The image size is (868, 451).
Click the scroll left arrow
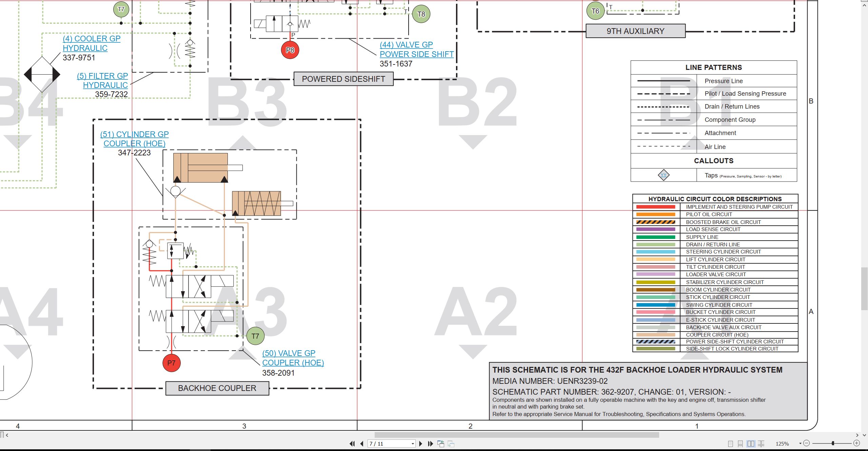click(x=7, y=435)
